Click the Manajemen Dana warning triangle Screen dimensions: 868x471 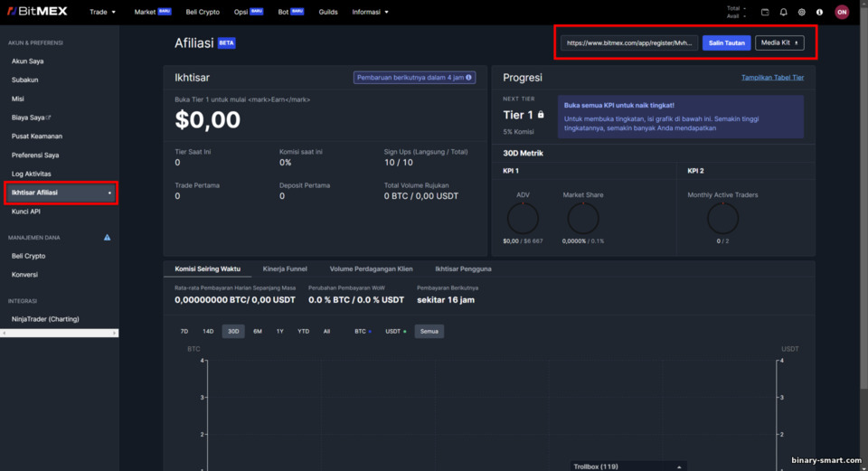point(107,238)
